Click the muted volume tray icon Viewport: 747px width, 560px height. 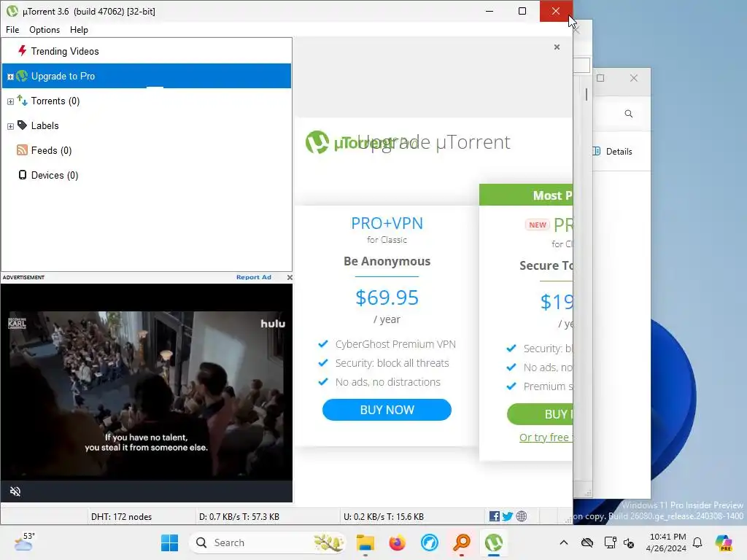629,542
